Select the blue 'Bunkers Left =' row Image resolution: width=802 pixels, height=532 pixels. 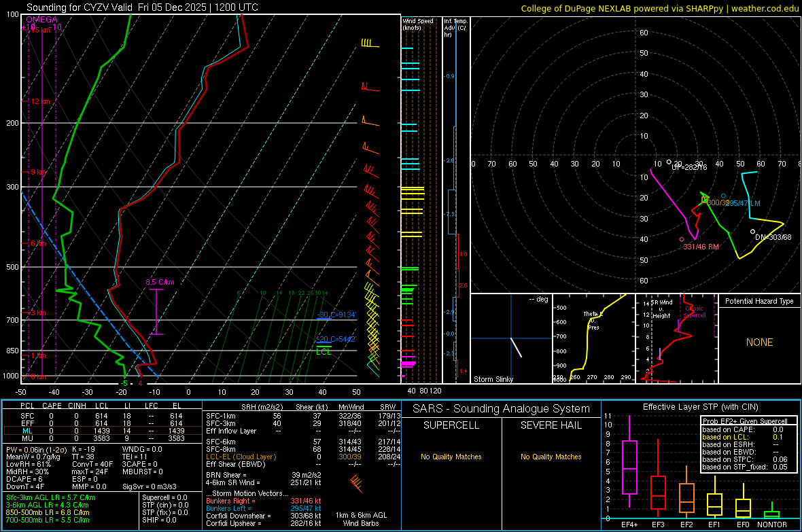[x=264, y=508]
